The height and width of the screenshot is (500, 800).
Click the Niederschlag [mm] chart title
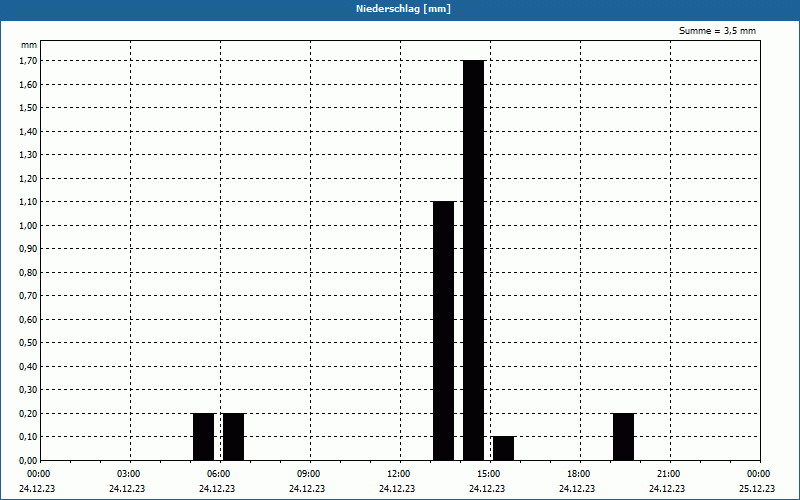[x=403, y=9]
